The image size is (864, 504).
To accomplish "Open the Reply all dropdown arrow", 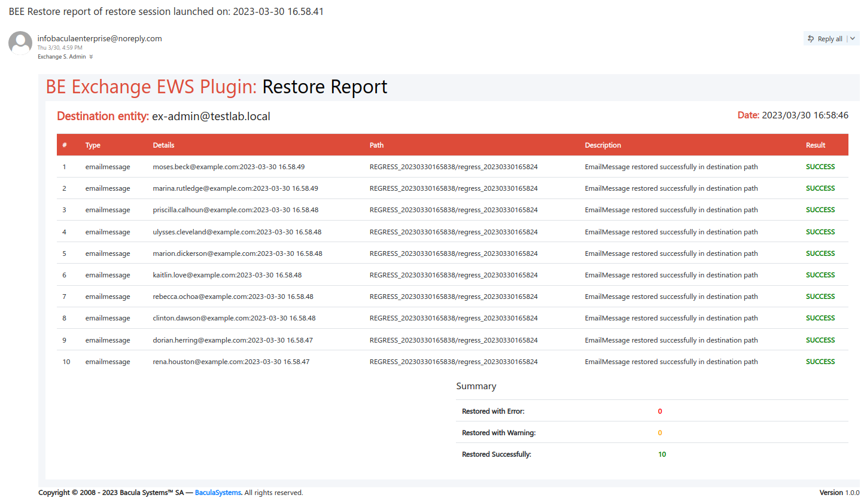I will (x=853, y=39).
